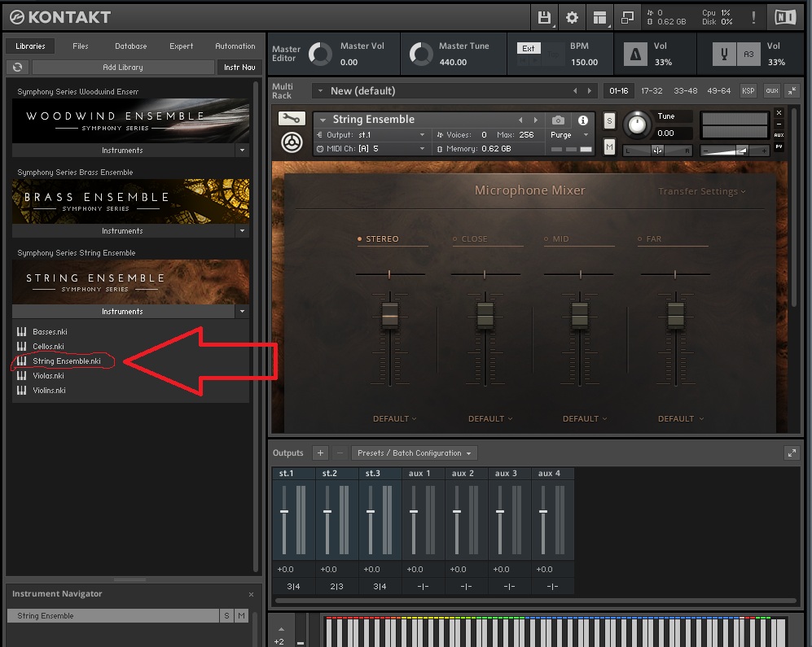Click the floppy disk save icon
812x647 pixels.
point(544,18)
